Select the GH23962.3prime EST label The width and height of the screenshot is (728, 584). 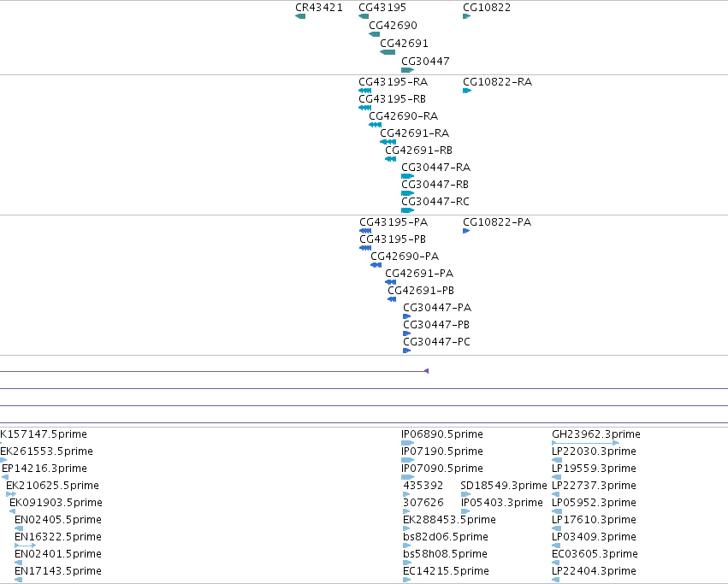(596, 434)
